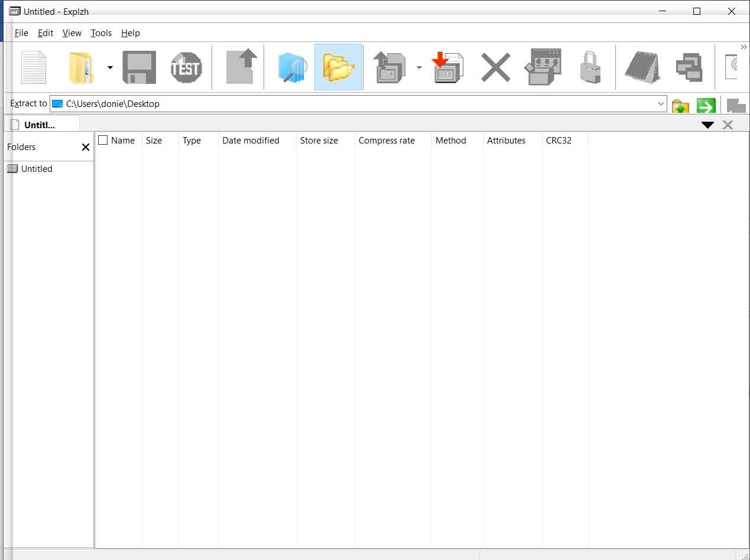Viewport: 750px width, 560px height.
Task: Expand the Open archive dropdown arrow
Action: 110,67
